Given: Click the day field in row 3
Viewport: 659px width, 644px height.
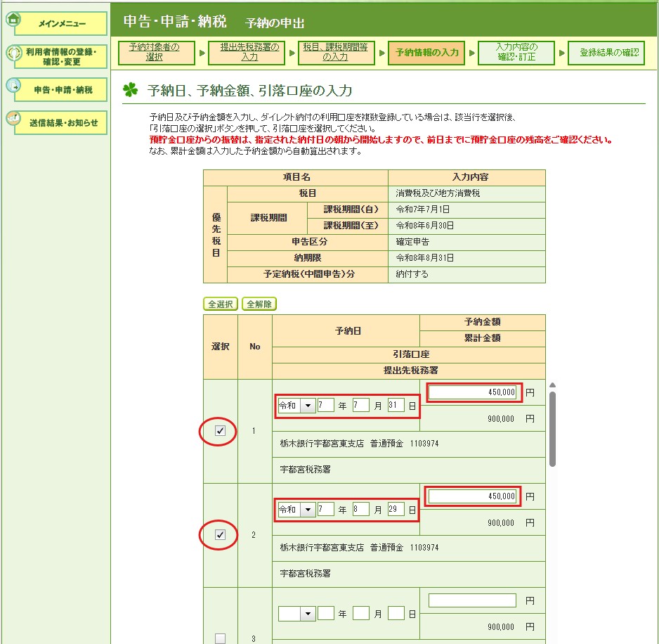Looking at the screenshot, I should pyautogui.click(x=396, y=613).
